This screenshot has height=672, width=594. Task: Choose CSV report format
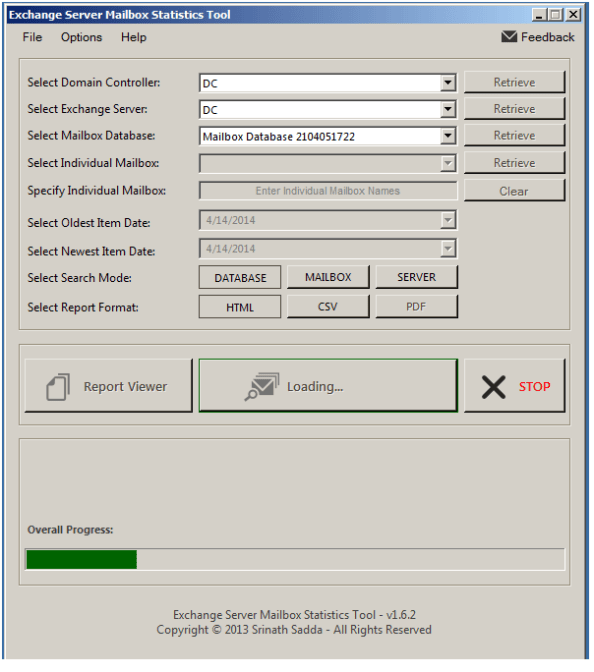[x=328, y=307]
